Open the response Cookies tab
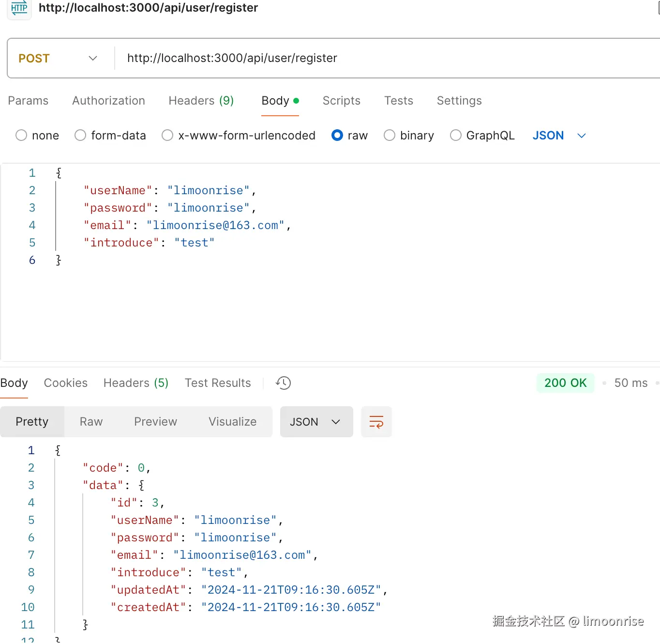The image size is (660, 644). pos(66,383)
